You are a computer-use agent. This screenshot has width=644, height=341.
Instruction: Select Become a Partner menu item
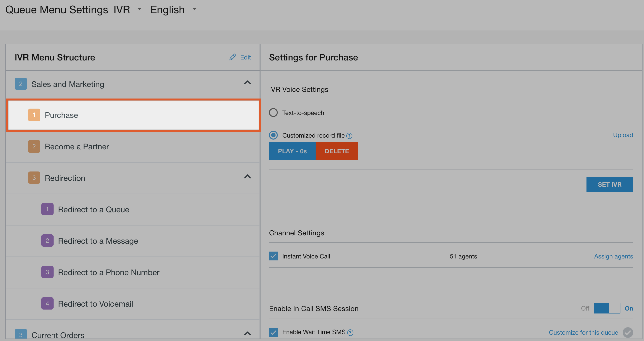pos(77,147)
